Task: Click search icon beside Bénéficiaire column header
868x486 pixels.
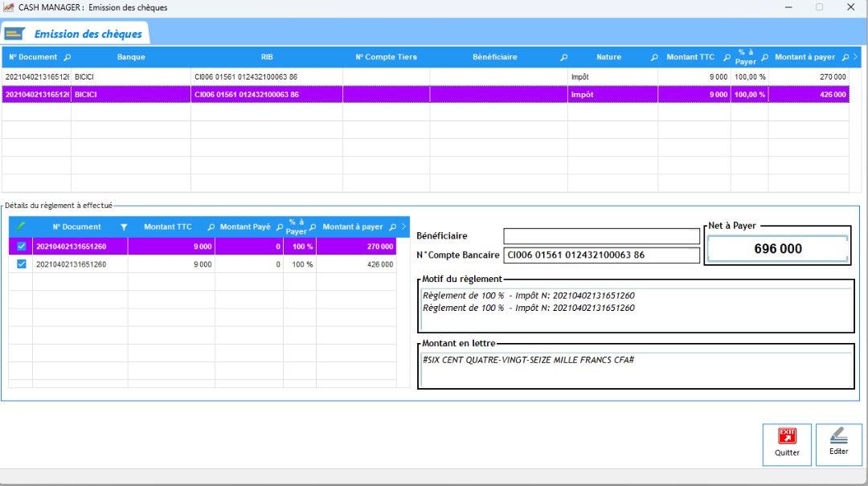Action: (x=563, y=58)
